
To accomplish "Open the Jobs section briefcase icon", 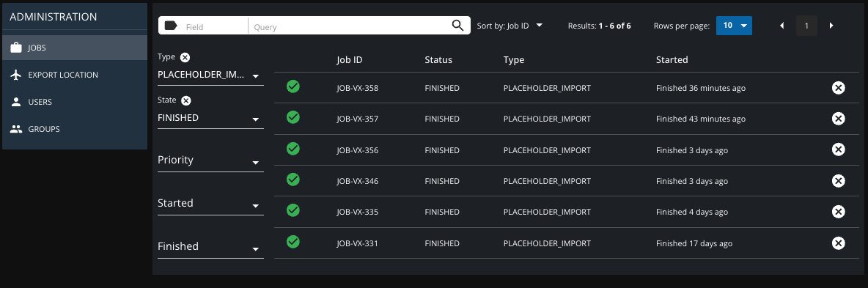I will click(x=17, y=48).
